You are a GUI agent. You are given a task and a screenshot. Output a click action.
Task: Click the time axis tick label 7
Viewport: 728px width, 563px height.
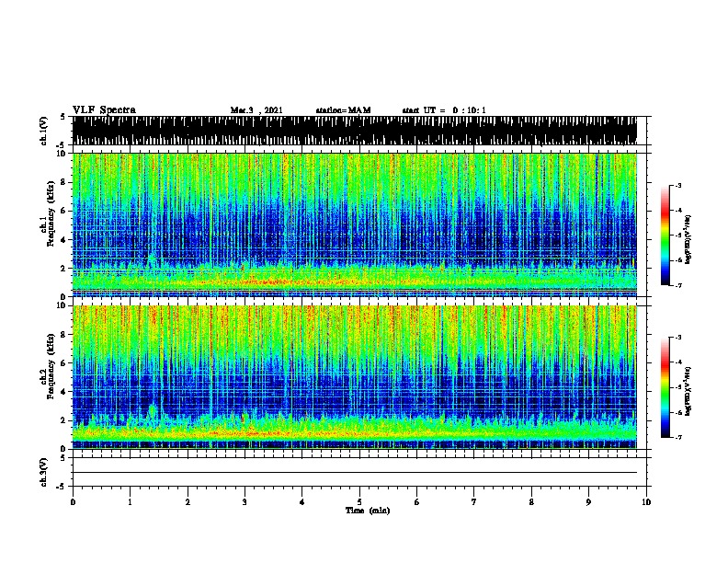474,502
